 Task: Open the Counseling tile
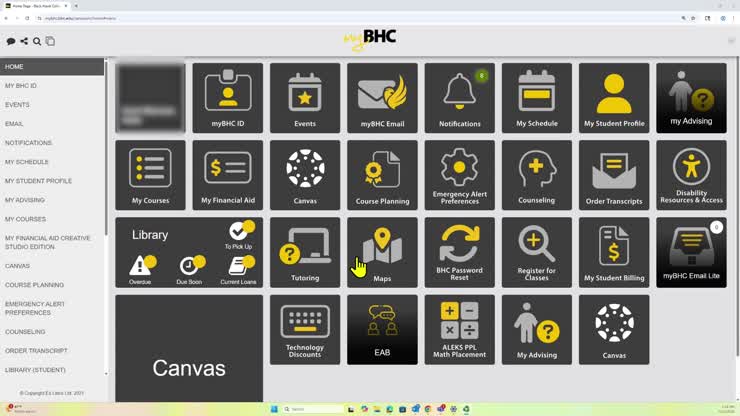(x=537, y=175)
